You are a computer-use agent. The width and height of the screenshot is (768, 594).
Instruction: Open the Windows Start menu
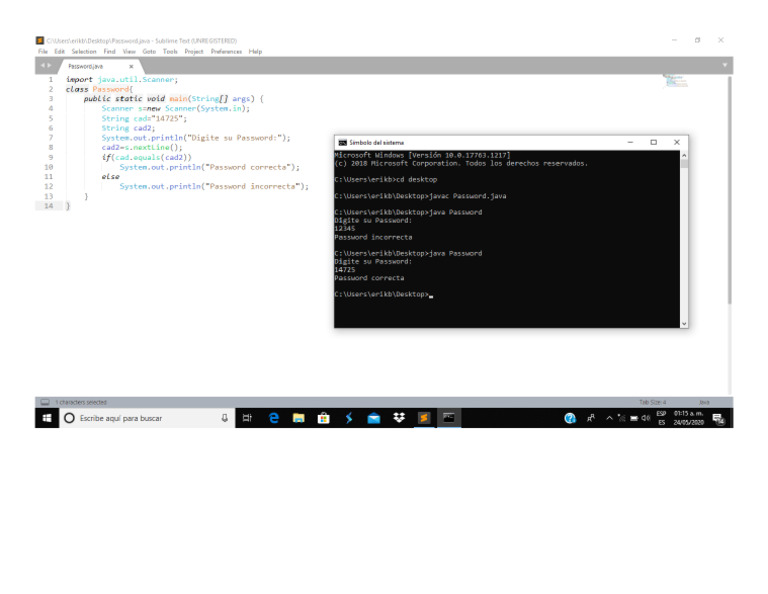46,418
